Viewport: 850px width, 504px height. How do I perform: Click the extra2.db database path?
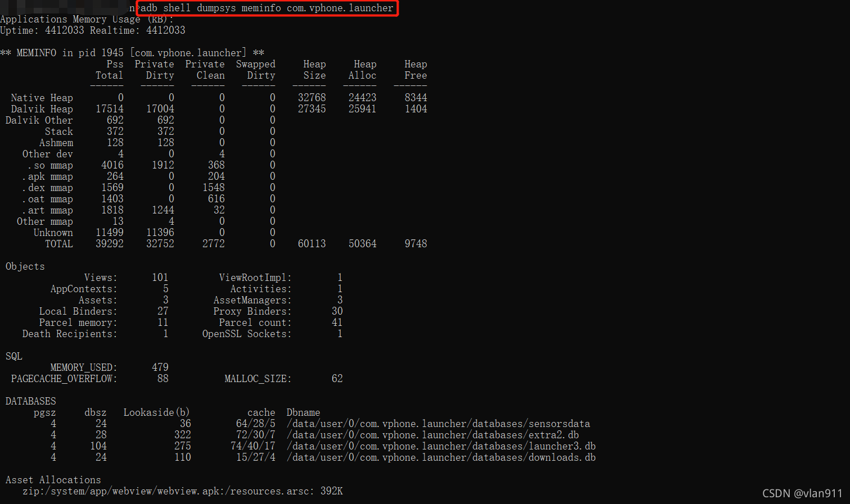pyautogui.click(x=433, y=435)
